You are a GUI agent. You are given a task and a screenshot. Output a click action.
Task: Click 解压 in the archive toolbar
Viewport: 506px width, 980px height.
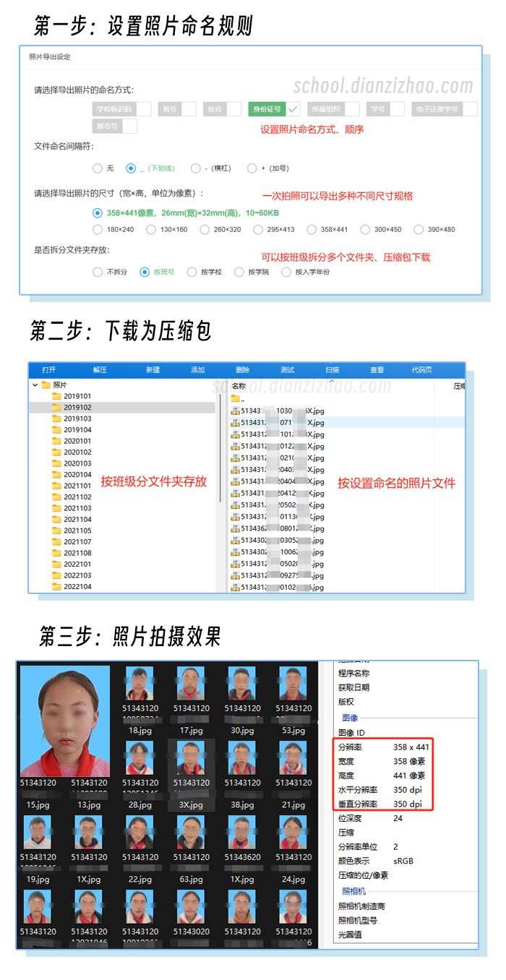coord(100,369)
